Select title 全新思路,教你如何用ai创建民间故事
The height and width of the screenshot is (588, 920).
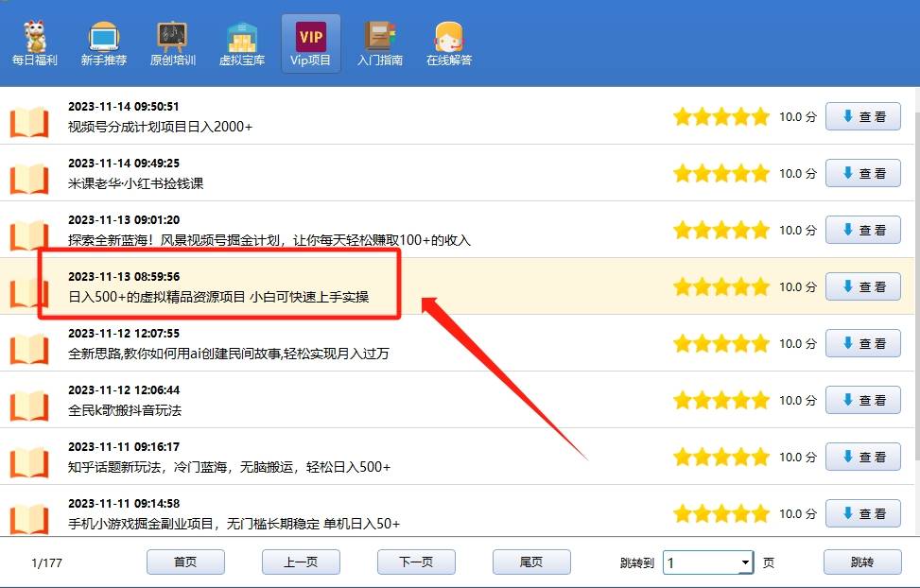[229, 354]
